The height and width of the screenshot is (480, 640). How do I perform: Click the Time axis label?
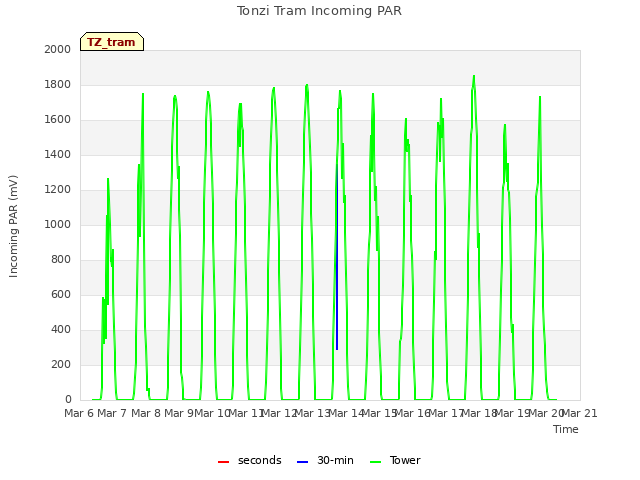pyautogui.click(x=566, y=429)
